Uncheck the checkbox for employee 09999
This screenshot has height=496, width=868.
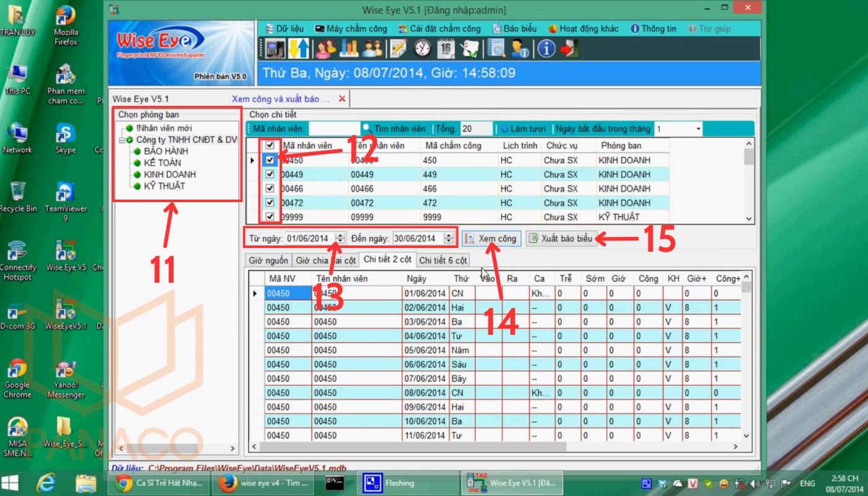(270, 217)
